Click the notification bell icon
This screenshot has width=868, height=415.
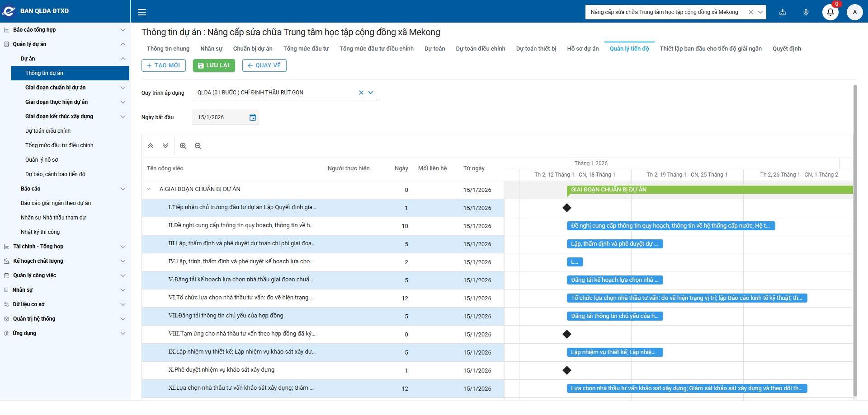pos(830,12)
